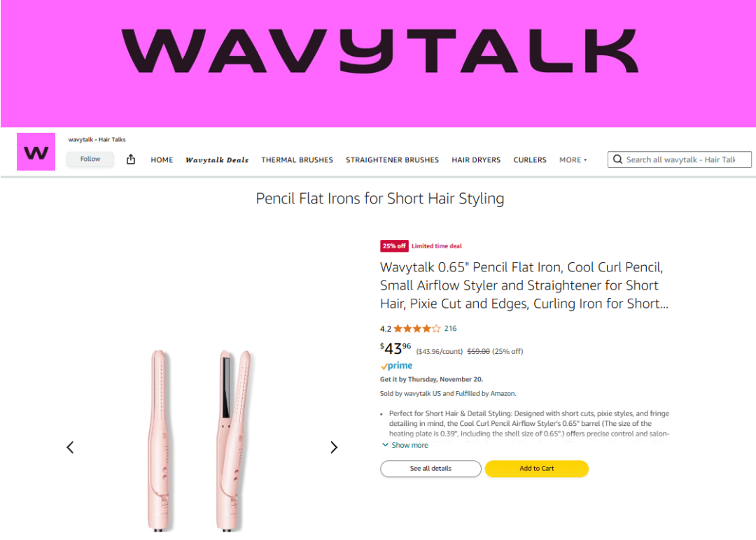Select the STRAIGHTENER BRUSHES tab
Image resolution: width=756 pixels, height=540 pixels.
point(392,160)
